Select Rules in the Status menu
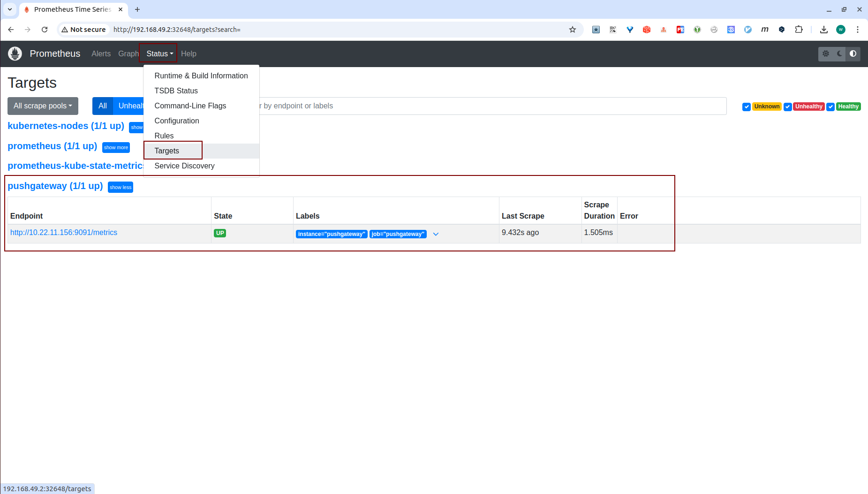The width and height of the screenshot is (868, 494). point(201,136)
